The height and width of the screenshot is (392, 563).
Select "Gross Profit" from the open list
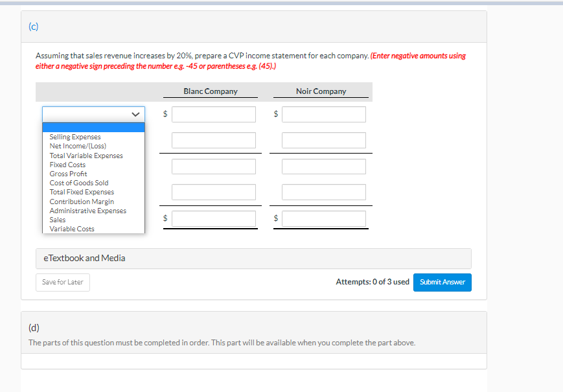coord(68,173)
